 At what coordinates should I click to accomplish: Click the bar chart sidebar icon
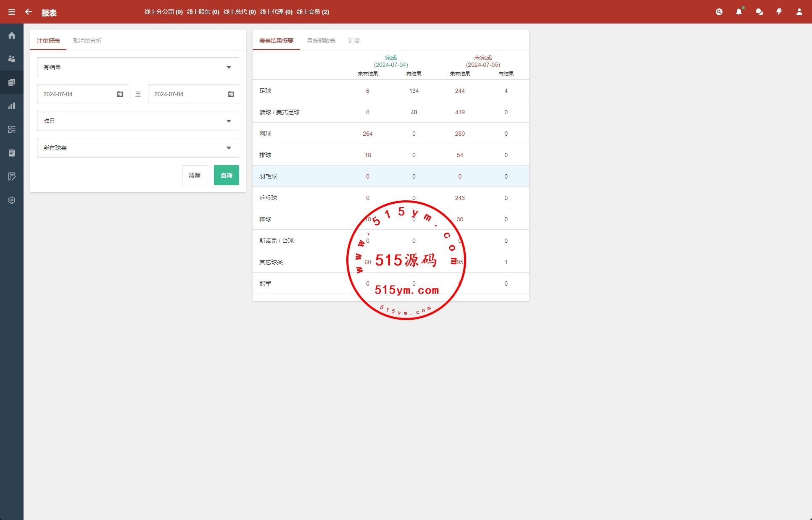(x=12, y=106)
